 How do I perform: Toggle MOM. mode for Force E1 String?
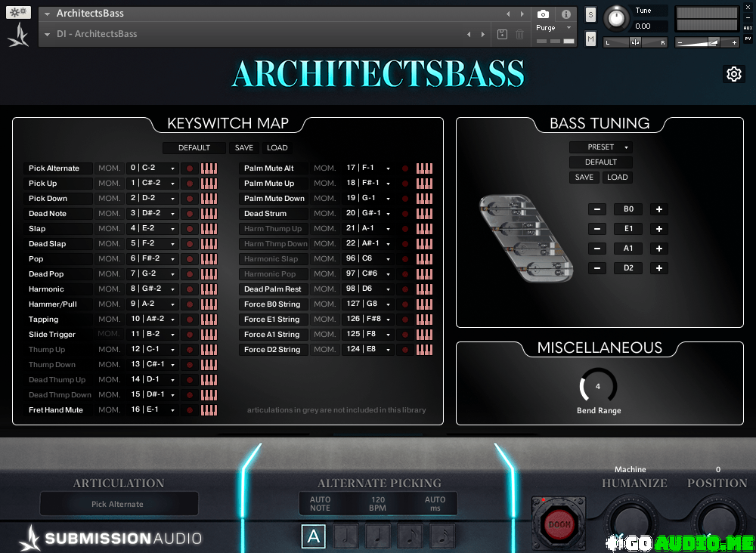pyautogui.click(x=325, y=320)
